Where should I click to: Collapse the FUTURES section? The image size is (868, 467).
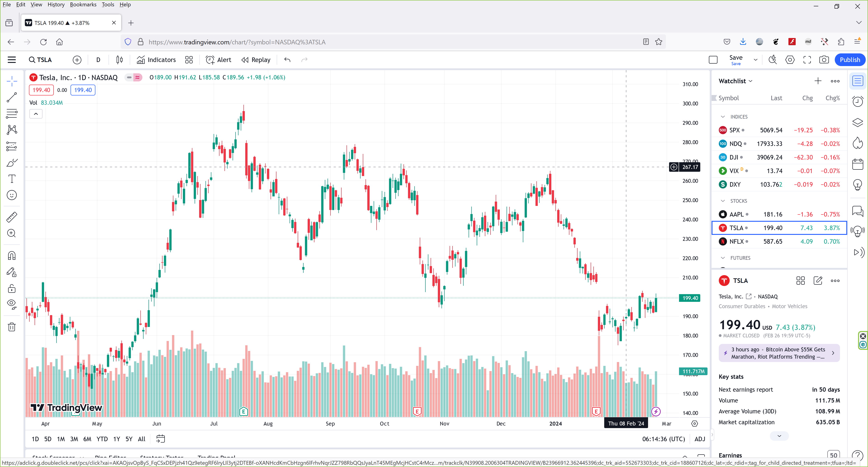click(x=722, y=258)
